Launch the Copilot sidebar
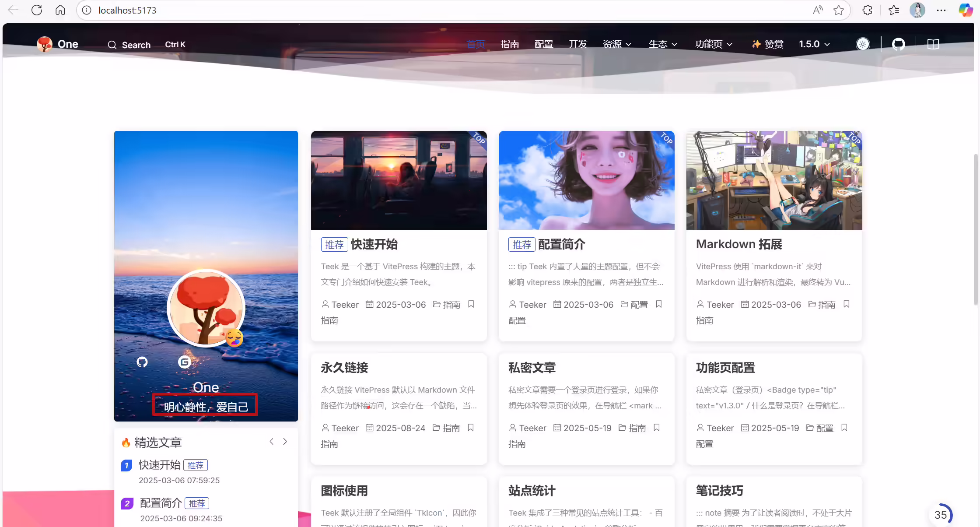Image resolution: width=980 pixels, height=527 pixels. coord(966,10)
